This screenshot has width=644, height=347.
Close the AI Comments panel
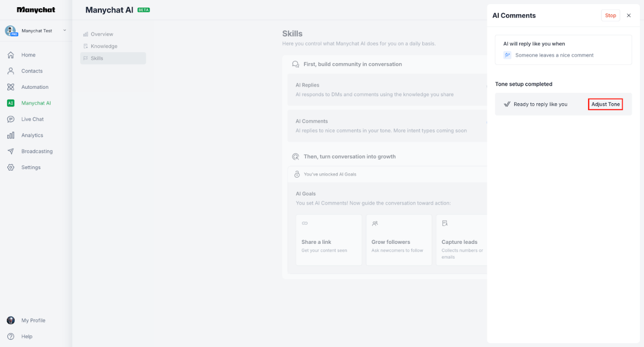[x=629, y=15]
